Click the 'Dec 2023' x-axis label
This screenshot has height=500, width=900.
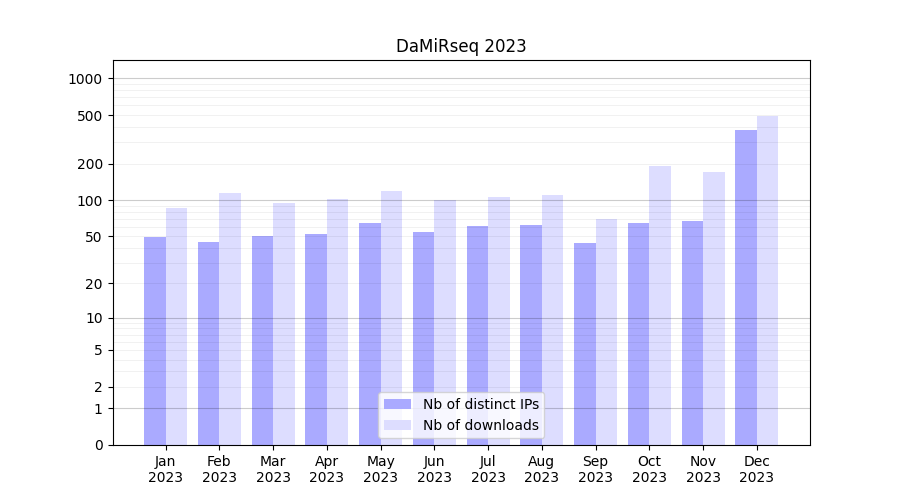coord(757,469)
